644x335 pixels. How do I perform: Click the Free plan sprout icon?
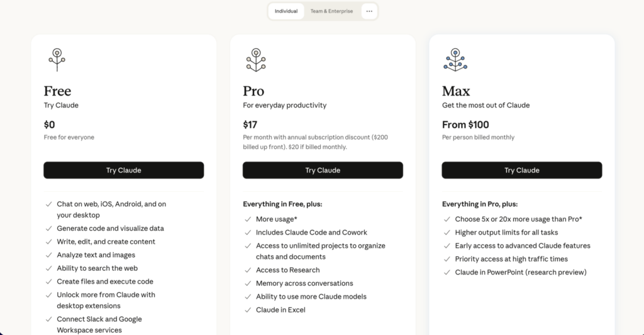pos(57,60)
